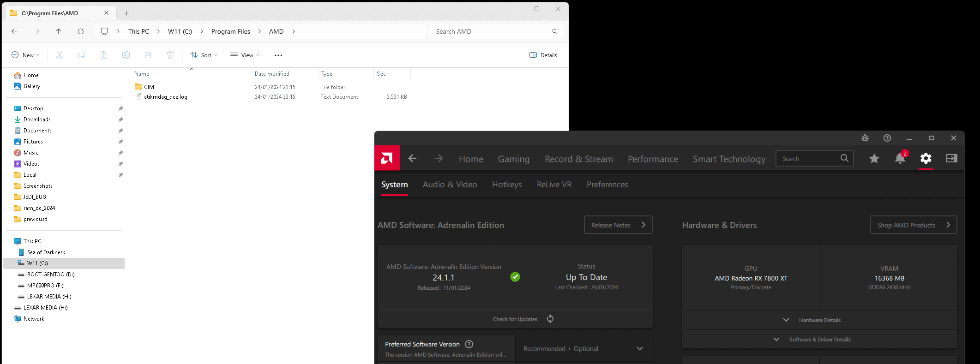Click the Paste icon in Explorer toolbar
The image size is (980, 364).
(104, 55)
